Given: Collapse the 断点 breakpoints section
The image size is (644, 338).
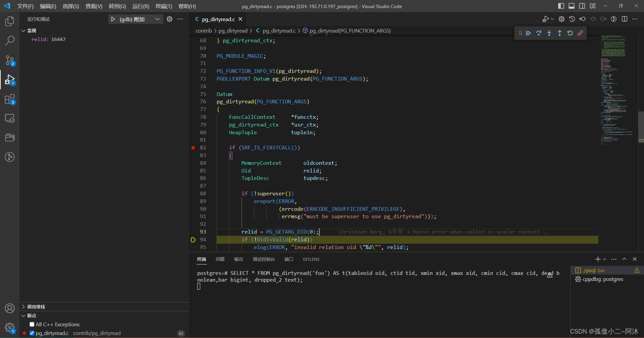Looking at the screenshot, I should click(x=23, y=316).
